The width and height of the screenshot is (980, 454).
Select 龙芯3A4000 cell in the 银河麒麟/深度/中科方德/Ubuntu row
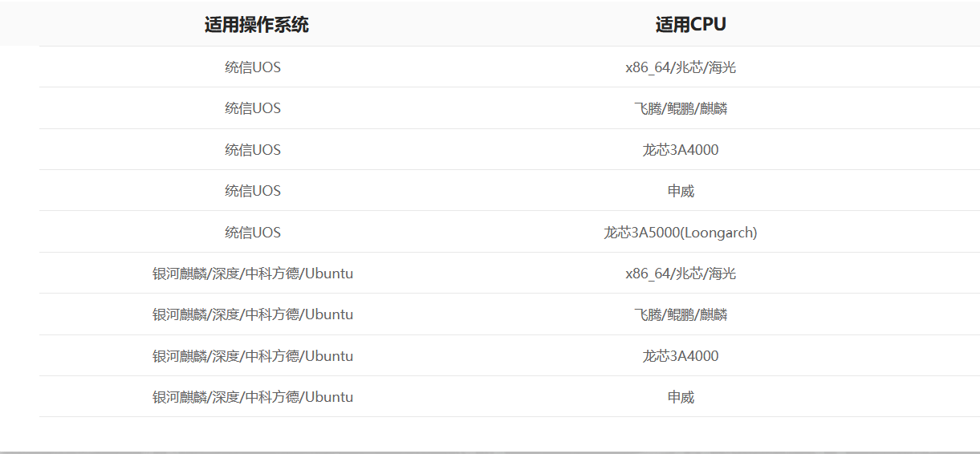[681, 356]
